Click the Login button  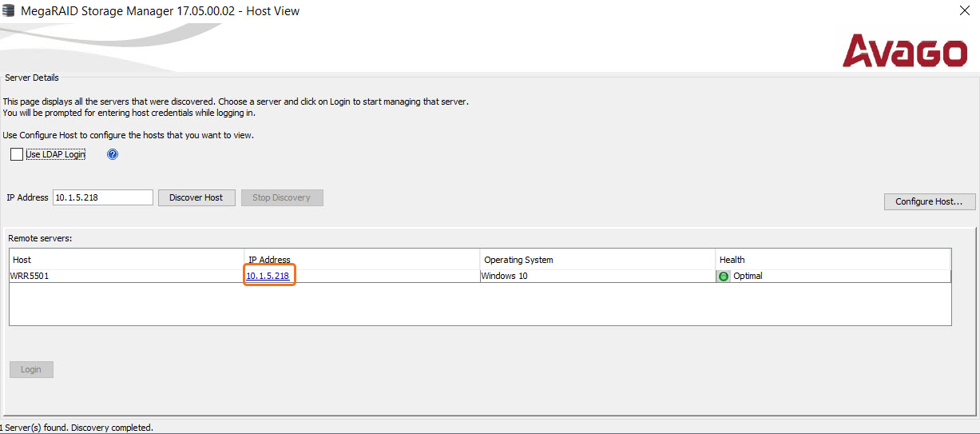pos(31,369)
